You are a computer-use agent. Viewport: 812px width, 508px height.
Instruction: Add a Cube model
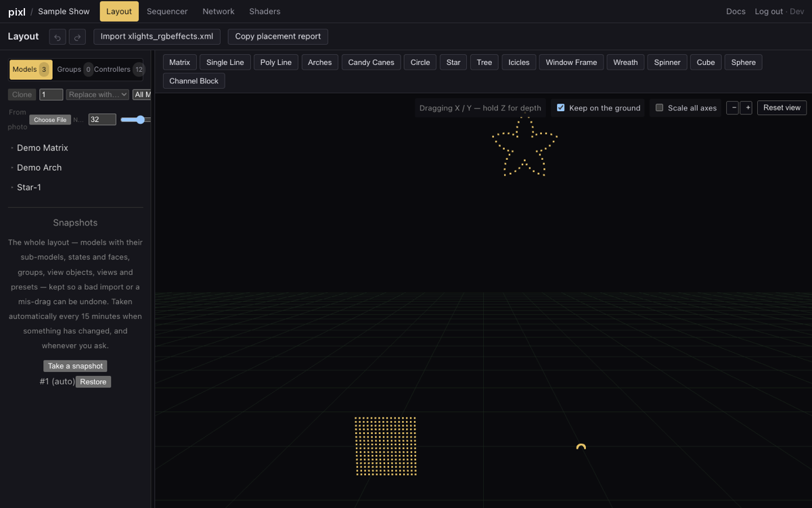tap(706, 62)
